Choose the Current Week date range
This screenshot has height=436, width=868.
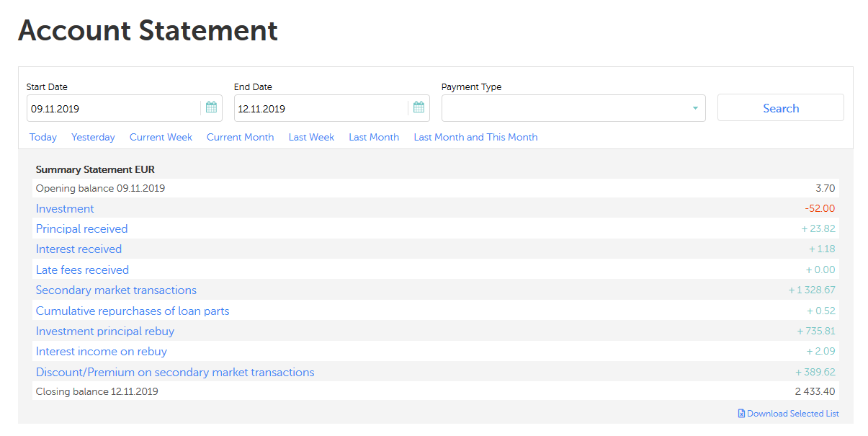[161, 137]
